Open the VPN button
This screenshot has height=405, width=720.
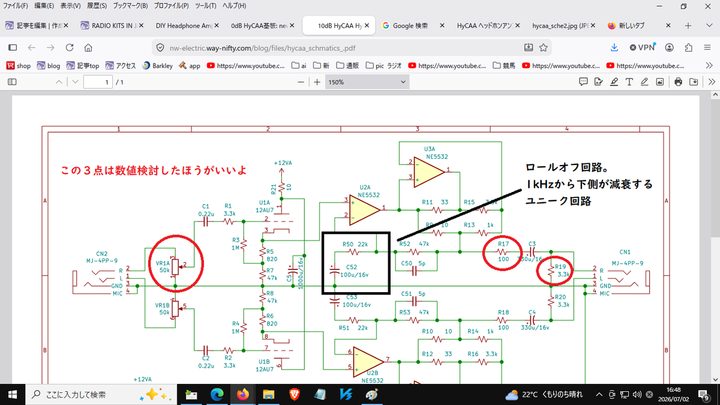coord(642,47)
